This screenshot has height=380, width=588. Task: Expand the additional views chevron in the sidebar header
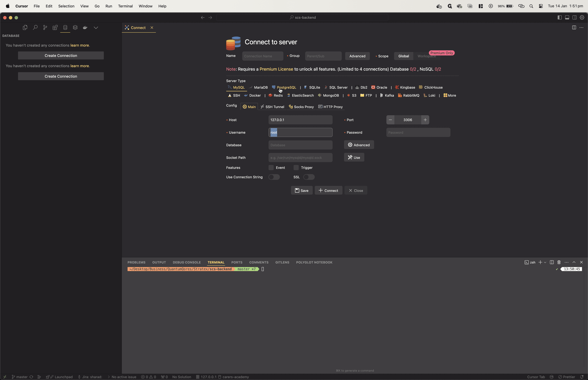coord(96,28)
